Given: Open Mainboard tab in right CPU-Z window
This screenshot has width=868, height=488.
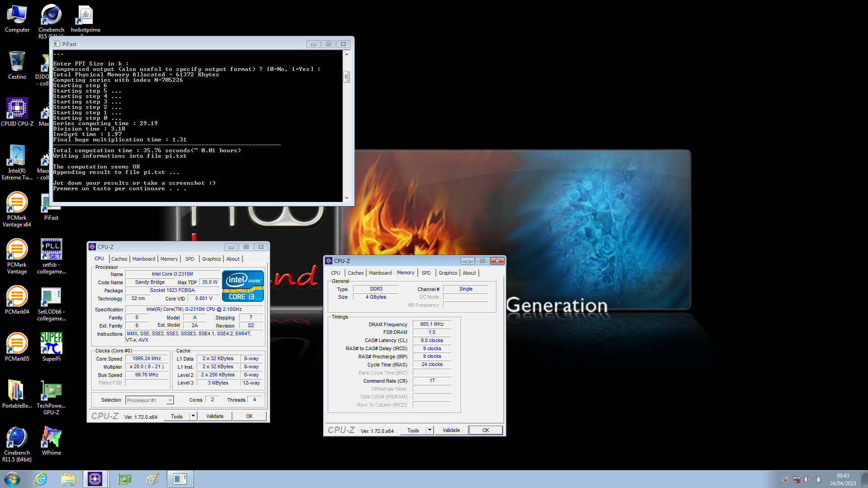Looking at the screenshot, I should (380, 273).
